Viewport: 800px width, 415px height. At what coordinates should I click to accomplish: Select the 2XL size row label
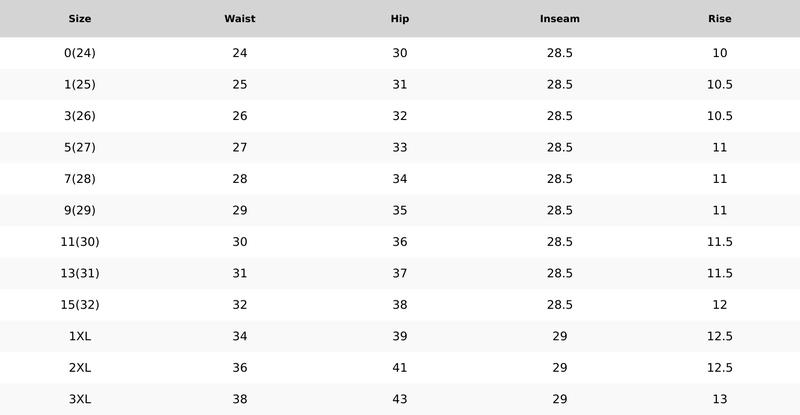[80, 368]
